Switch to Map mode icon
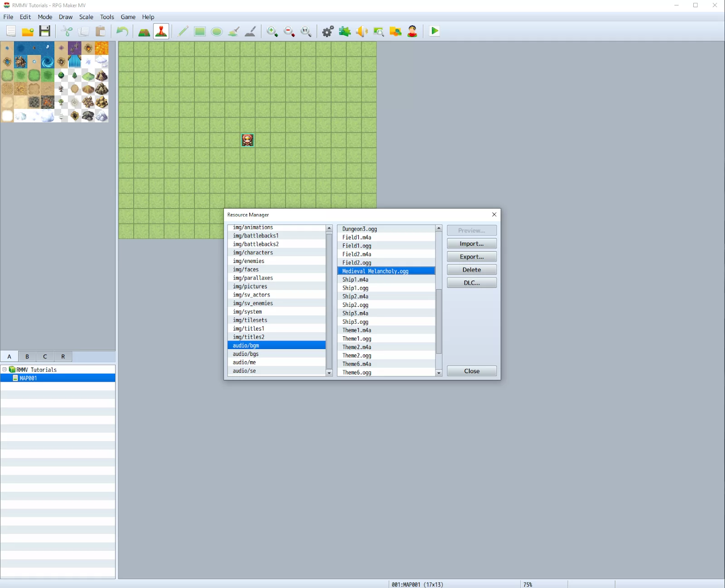The height and width of the screenshot is (588, 725). coord(144,31)
